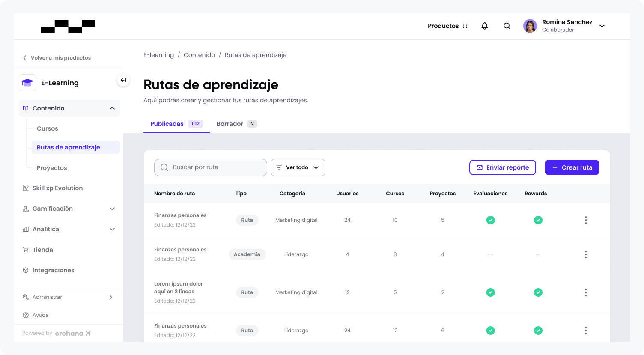Viewport: 644px width, 355px height.
Task: Click Rewards check in Lorem ipsum row
Action: (538, 292)
